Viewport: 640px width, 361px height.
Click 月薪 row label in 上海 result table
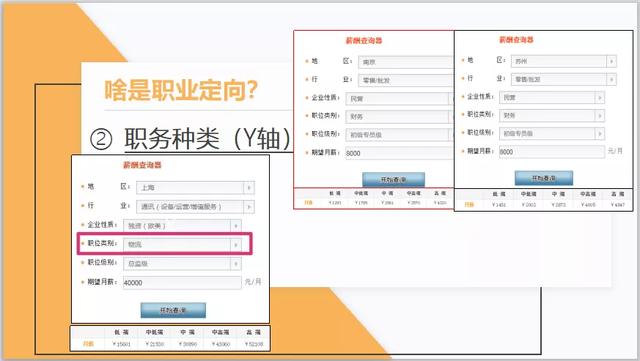(x=88, y=344)
